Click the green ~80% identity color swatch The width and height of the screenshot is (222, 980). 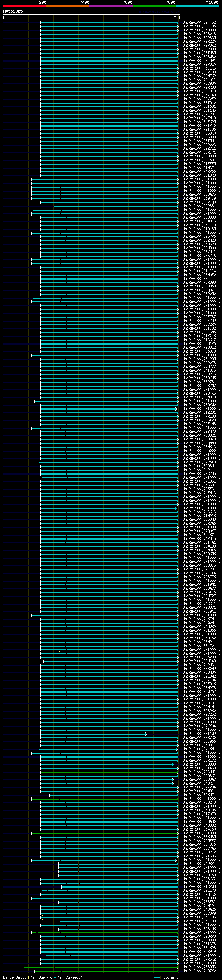154,6
